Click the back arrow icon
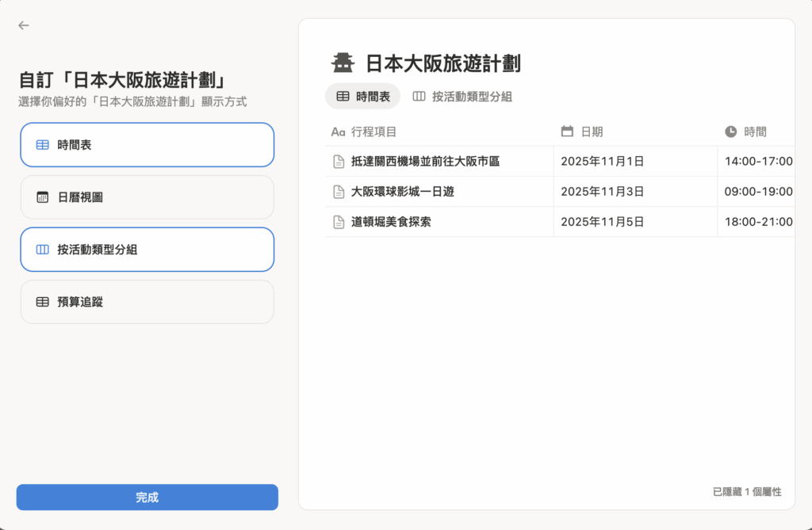Screen dimensions: 812x530 pos(24,25)
